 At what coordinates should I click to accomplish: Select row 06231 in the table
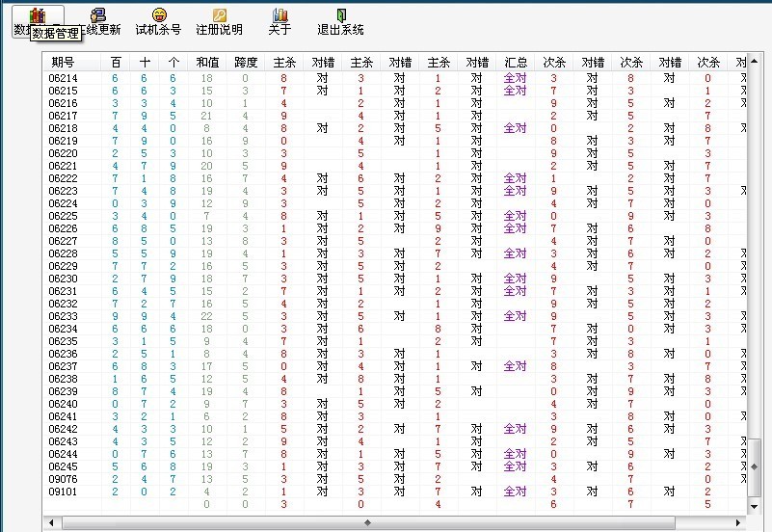click(x=395, y=291)
